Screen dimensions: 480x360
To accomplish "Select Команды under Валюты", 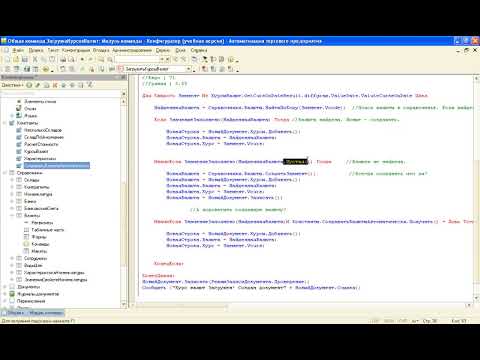I will 40,244.
